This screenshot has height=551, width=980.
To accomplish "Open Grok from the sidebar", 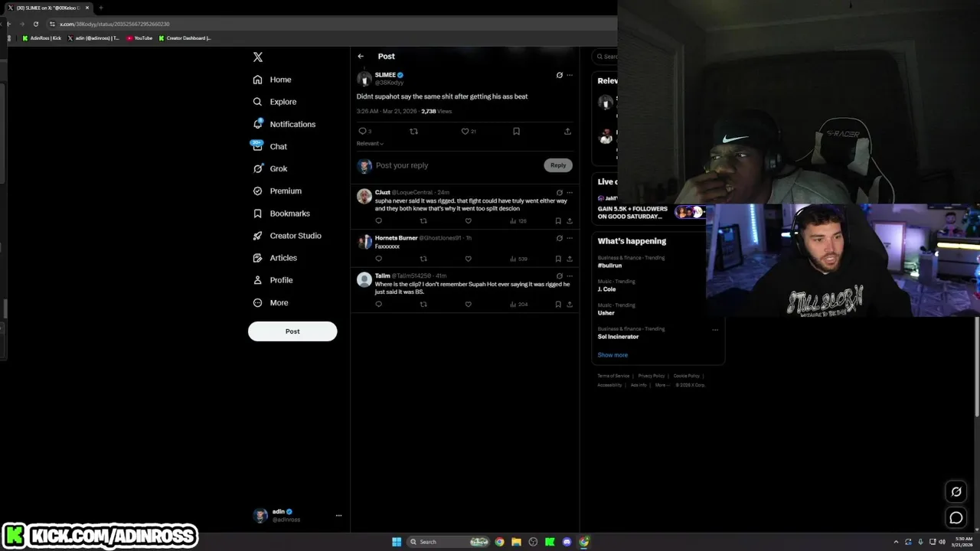I will click(270, 168).
